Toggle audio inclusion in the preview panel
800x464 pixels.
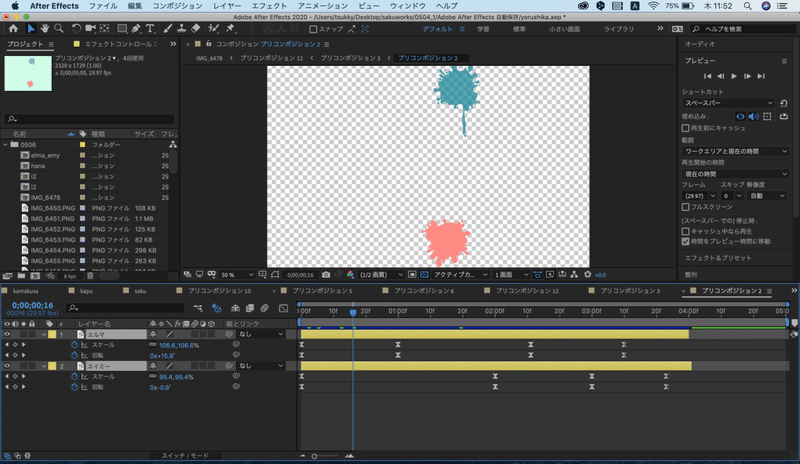[x=754, y=116]
